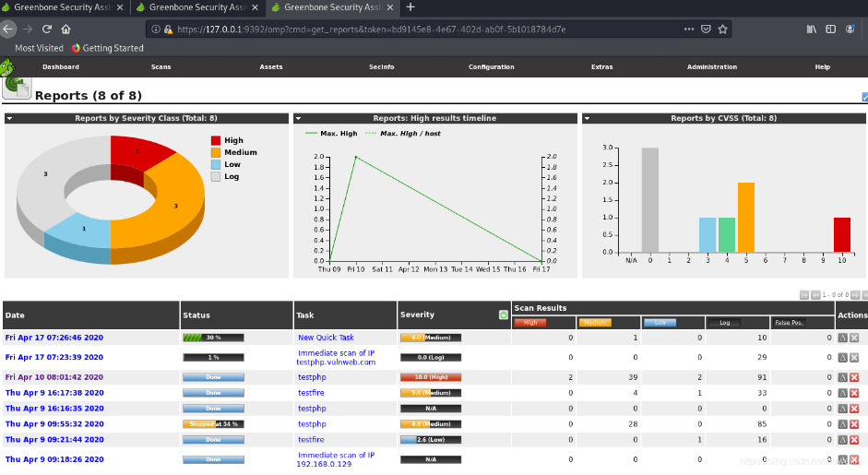Click the Greenbone dragon logo
Viewport: 868px width, 475px height.
pos(7,67)
